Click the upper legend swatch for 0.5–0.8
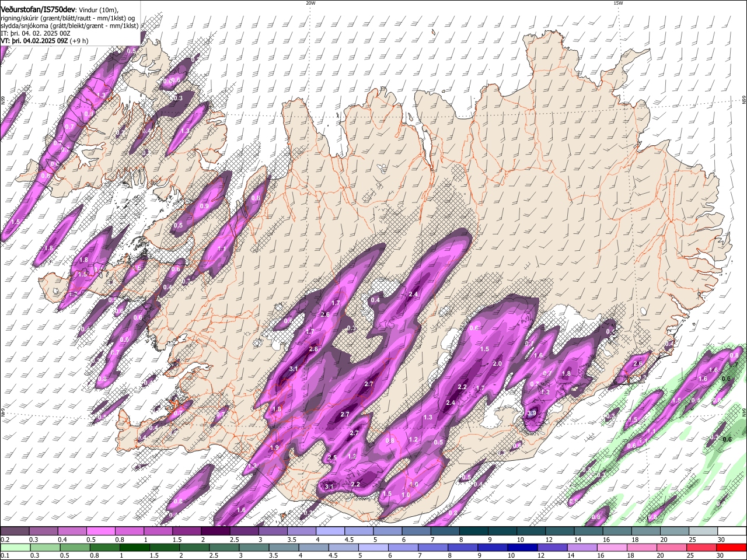This screenshot has width=747, height=560. click(x=100, y=531)
